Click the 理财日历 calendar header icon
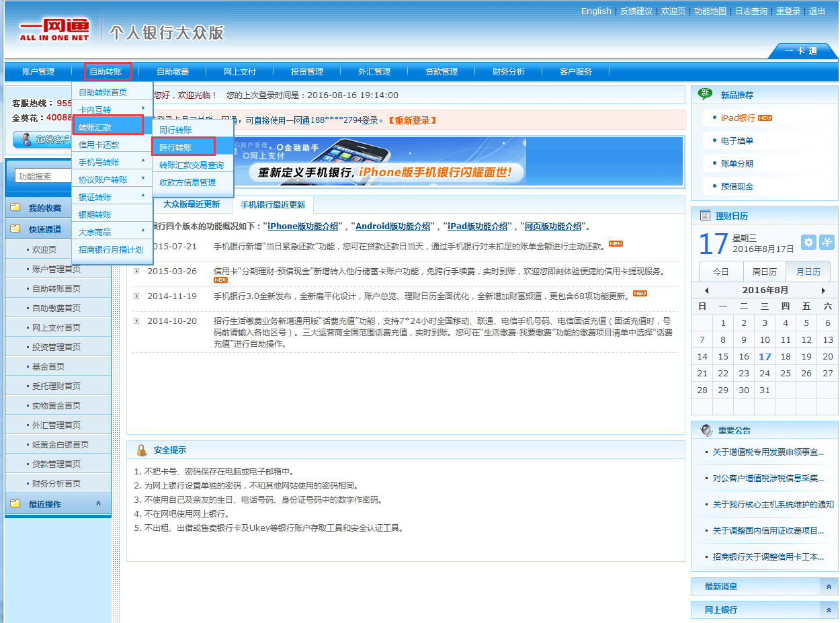Image resolution: width=840 pixels, height=623 pixels. 705,216
